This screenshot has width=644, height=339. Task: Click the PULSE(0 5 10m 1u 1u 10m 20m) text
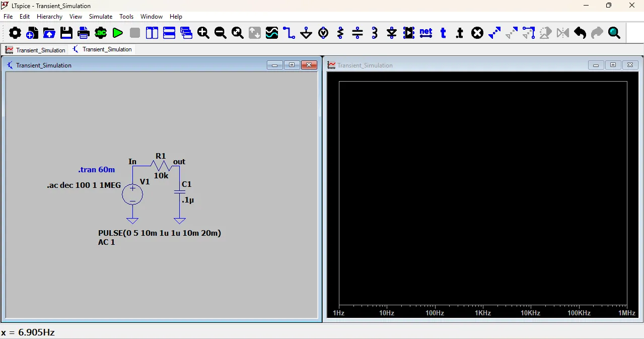point(160,233)
